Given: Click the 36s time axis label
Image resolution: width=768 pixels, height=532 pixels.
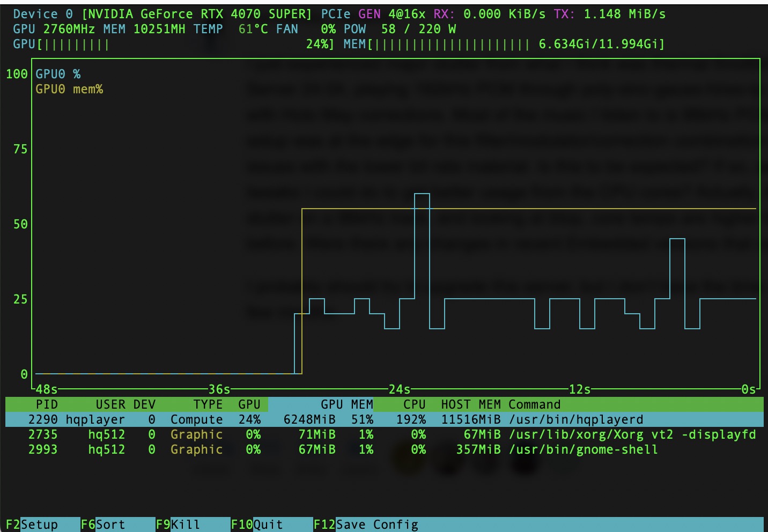Looking at the screenshot, I should click(219, 389).
